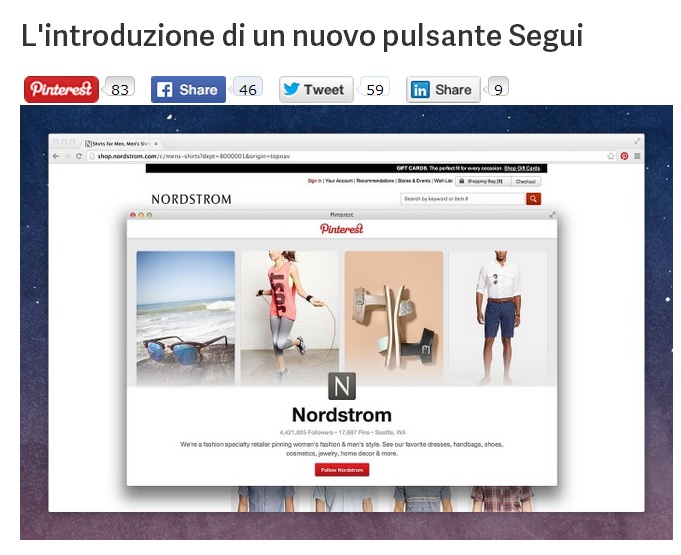Click the Pinterest extension icon in browser toolbar

pos(624,156)
